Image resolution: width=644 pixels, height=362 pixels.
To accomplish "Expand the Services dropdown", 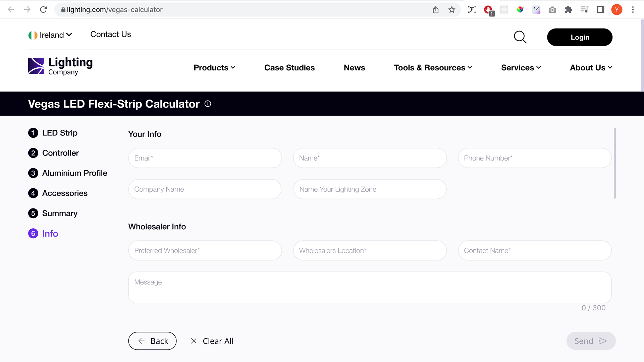I will click(x=521, y=68).
